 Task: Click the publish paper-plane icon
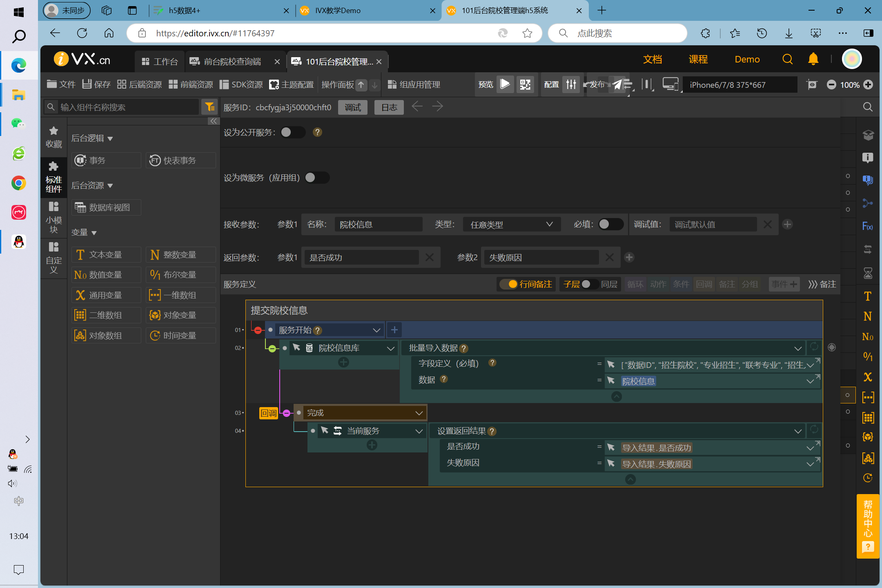coord(617,85)
